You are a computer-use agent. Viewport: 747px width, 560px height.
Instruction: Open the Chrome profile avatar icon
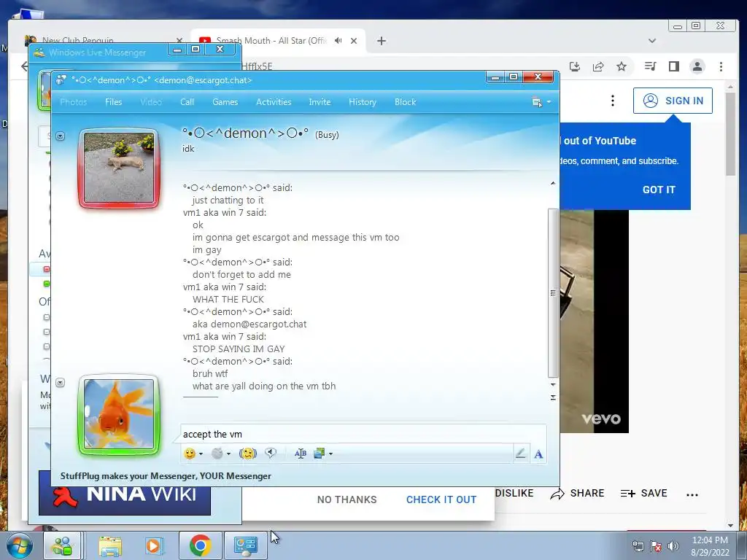pyautogui.click(x=697, y=66)
